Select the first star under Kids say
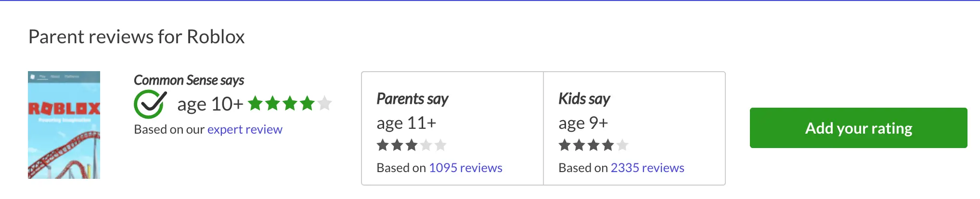The image size is (980, 199). [565, 145]
